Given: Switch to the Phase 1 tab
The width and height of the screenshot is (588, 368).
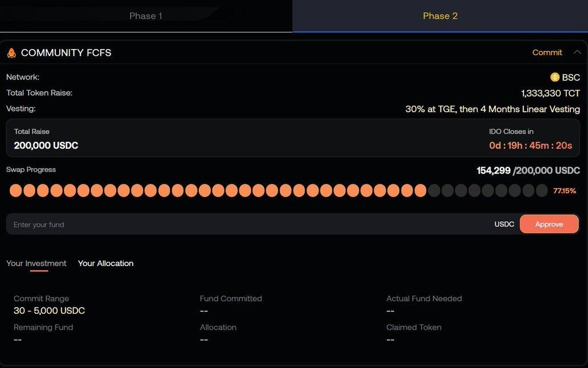Looking at the screenshot, I should (x=146, y=16).
